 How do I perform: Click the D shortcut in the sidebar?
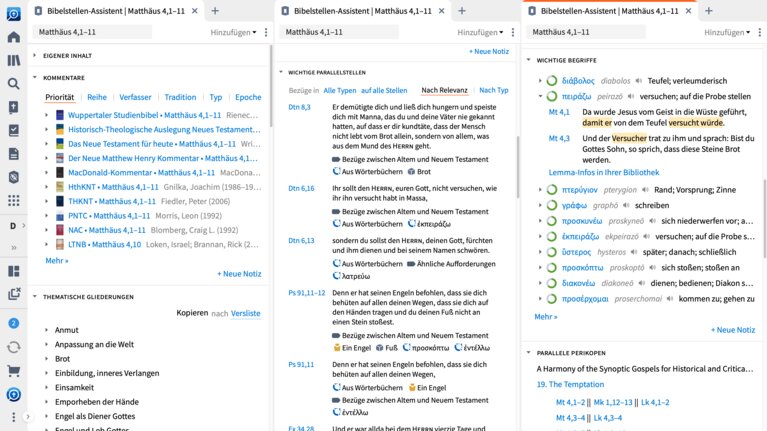[x=13, y=226]
